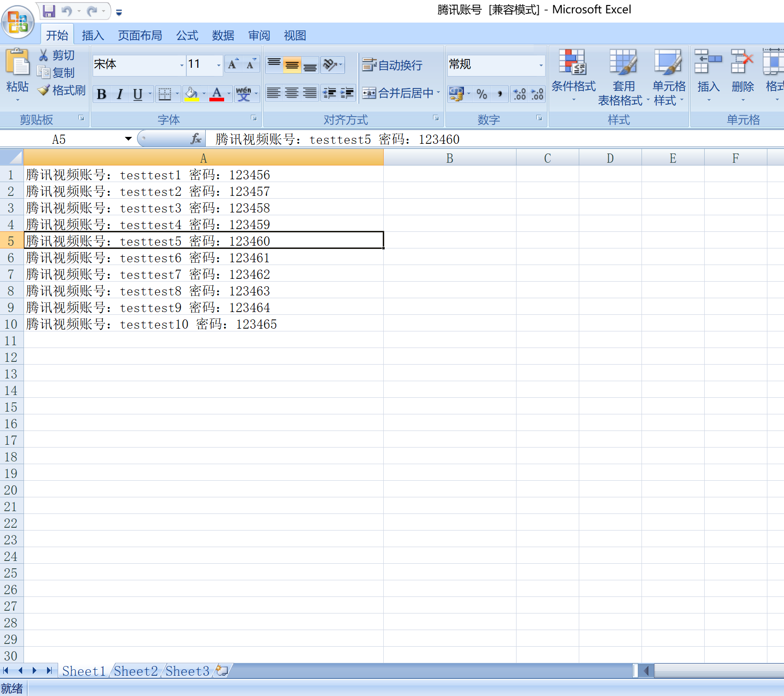Click the phonetic guide wén icon

tap(244, 94)
